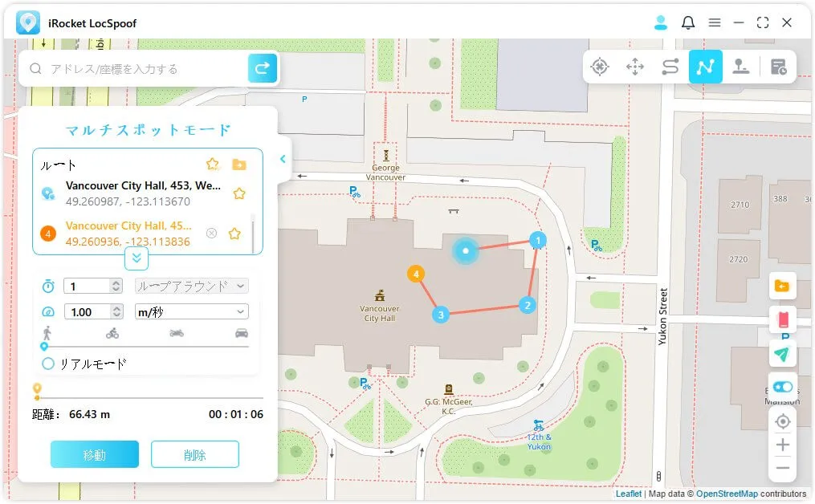Click coordinates 49.260987, -123.113670
This screenshot has width=815, height=504.
[x=128, y=201]
